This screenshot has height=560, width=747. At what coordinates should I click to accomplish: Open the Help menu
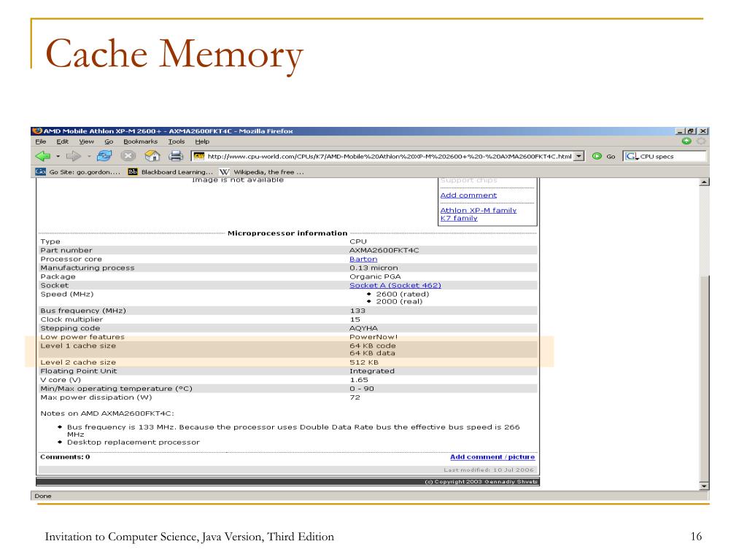pos(202,141)
